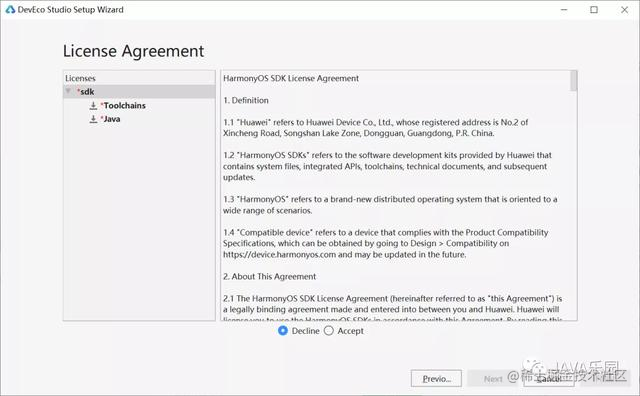The width and height of the screenshot is (640, 396).
Task: Click the license text scrollbar thumb
Action: coord(573,81)
